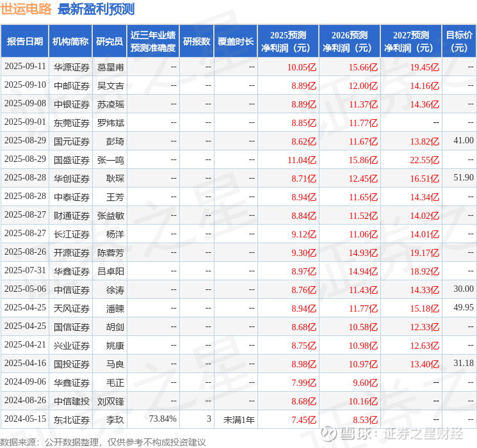This screenshot has width=477, height=448.
Task: Click the date 2025-07-31
Action: pyautogui.click(x=25, y=270)
